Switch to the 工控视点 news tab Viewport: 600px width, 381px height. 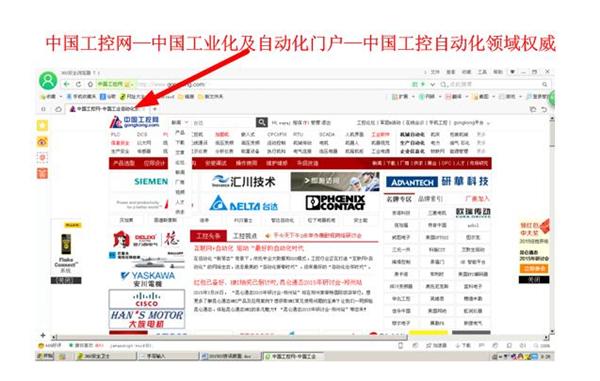click(x=245, y=236)
